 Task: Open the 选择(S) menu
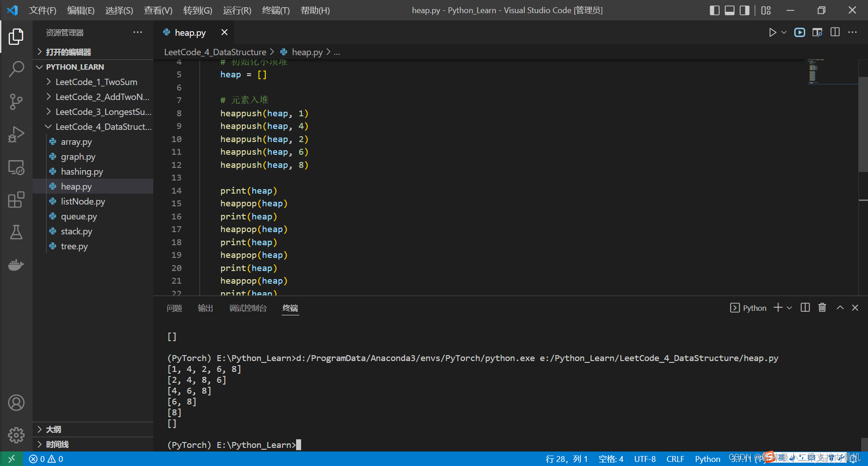[119, 10]
